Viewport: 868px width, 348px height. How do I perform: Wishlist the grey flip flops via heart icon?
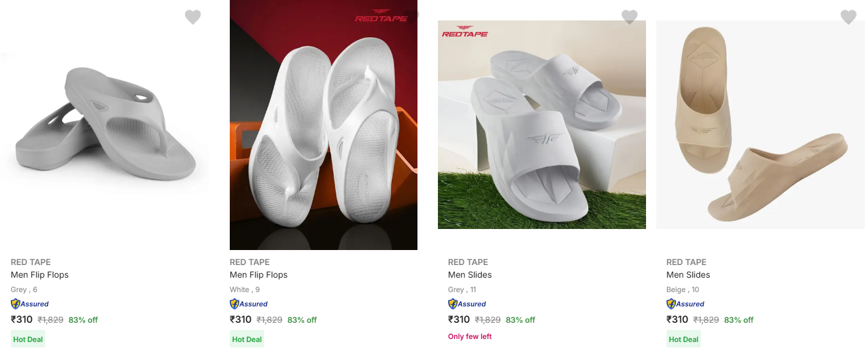pos(192,17)
